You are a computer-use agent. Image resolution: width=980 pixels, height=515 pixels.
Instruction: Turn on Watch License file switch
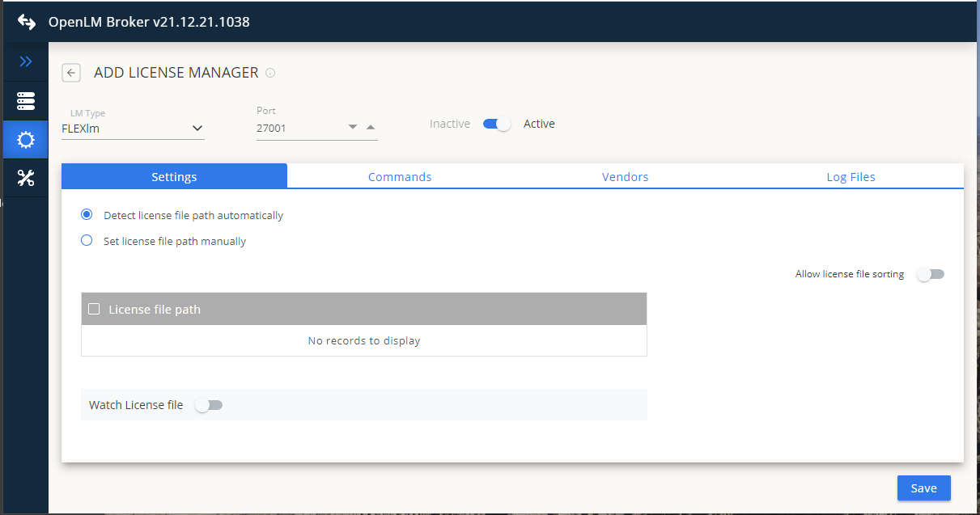209,405
